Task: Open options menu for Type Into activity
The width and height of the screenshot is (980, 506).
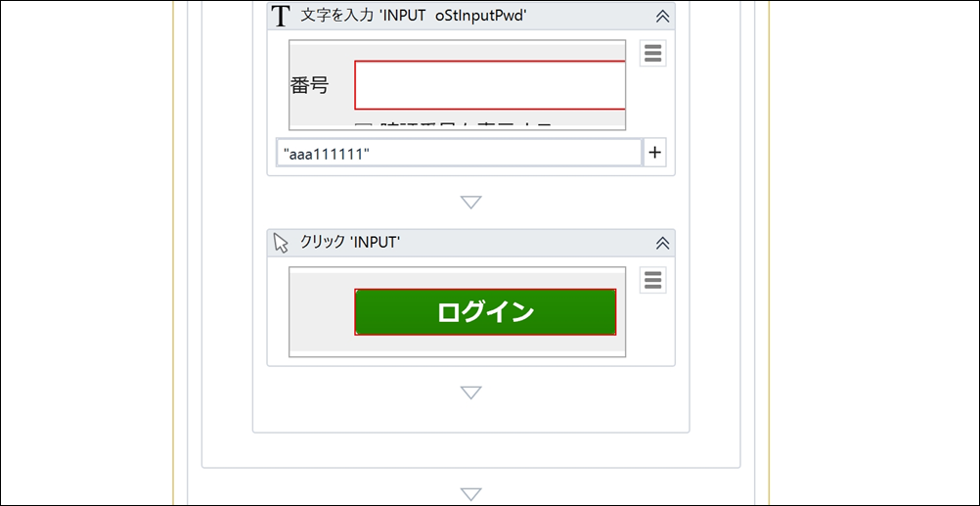Action: (x=652, y=53)
